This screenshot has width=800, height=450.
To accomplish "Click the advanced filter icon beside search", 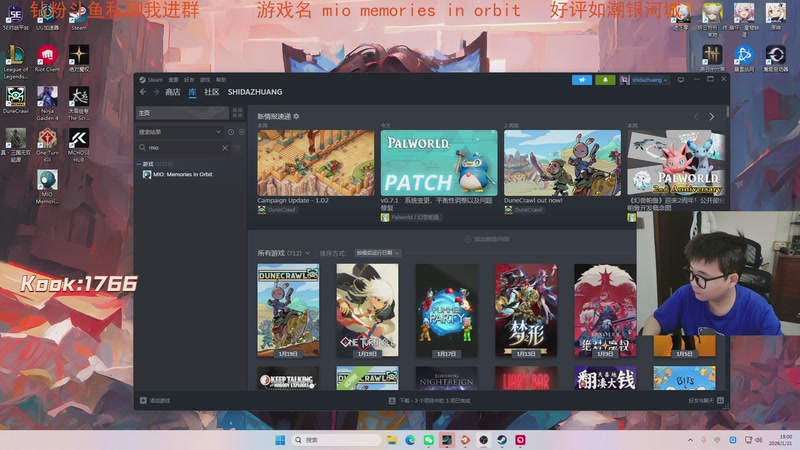I will point(237,147).
